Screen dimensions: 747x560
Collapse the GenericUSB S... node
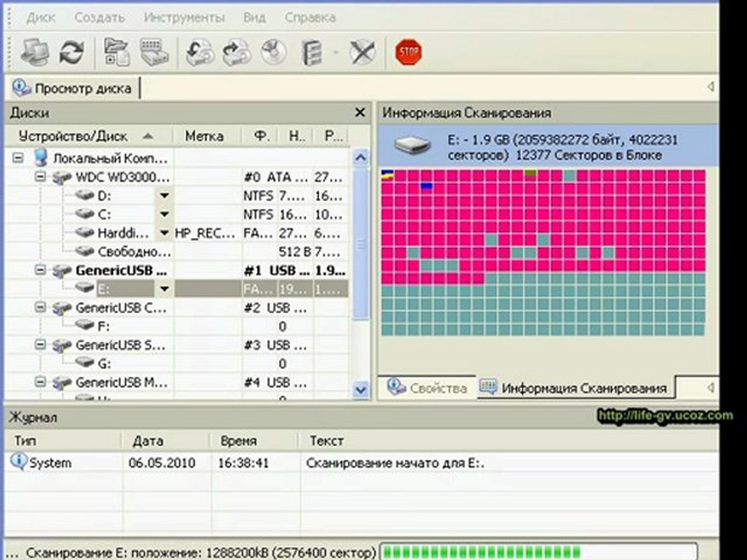click(40, 345)
